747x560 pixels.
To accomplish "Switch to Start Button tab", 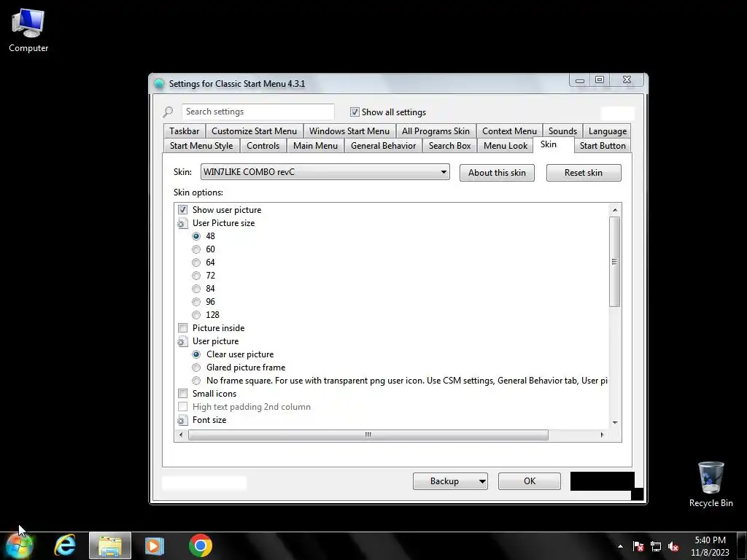I will [603, 146].
